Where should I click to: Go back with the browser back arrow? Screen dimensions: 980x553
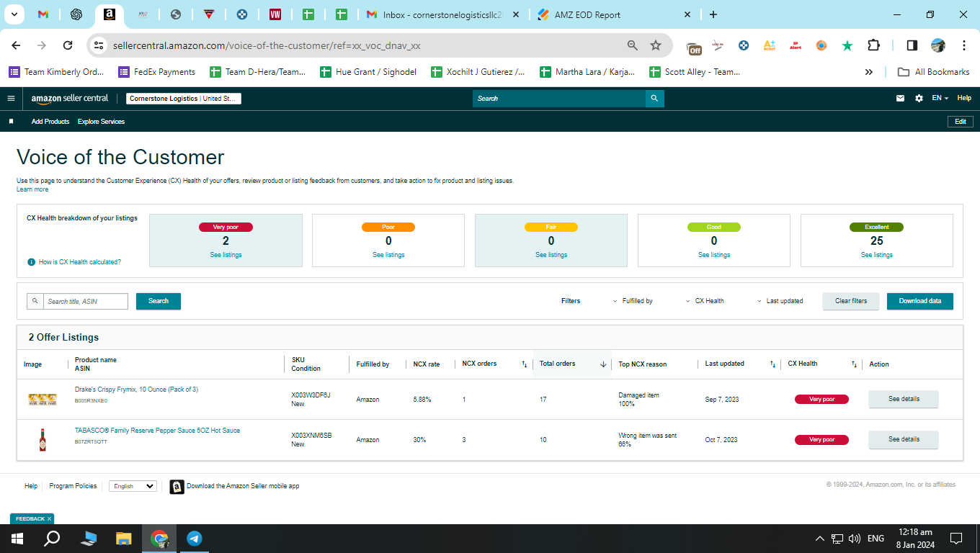[16, 45]
